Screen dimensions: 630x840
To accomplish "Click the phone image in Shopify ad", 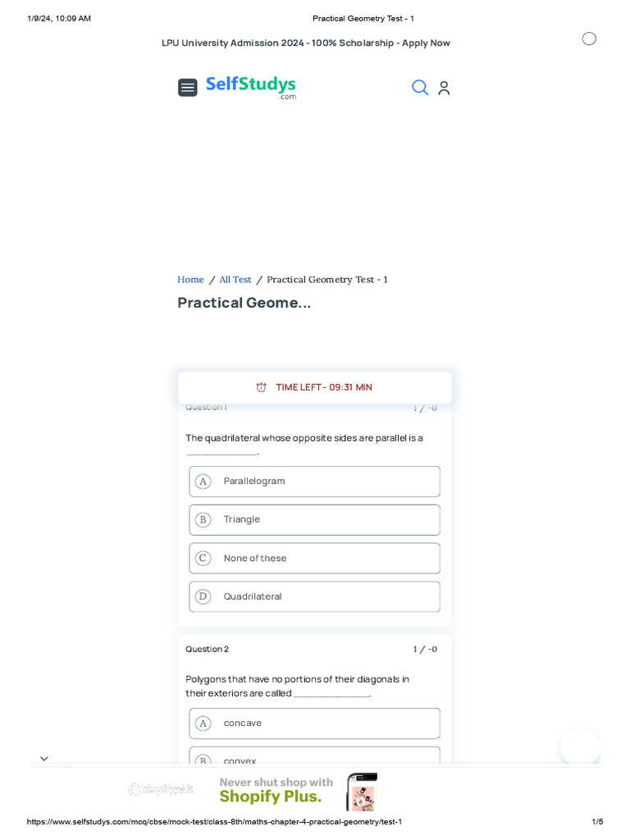I will [362, 792].
